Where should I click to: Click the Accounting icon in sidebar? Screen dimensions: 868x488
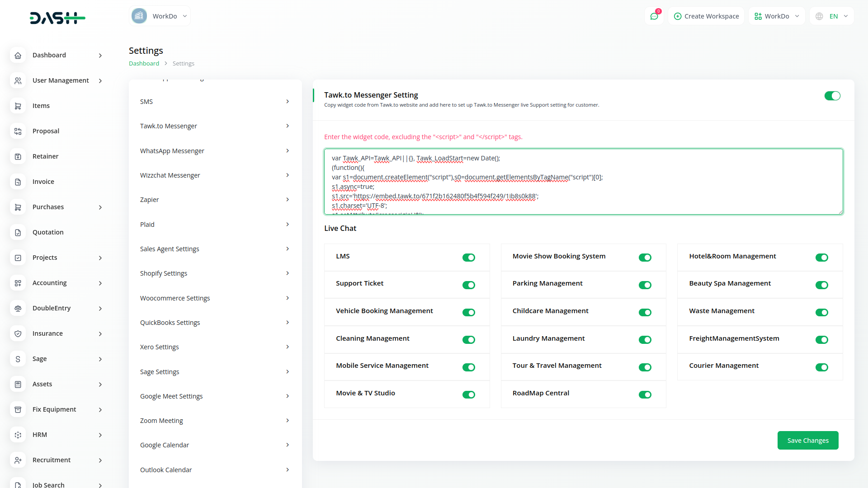click(18, 283)
